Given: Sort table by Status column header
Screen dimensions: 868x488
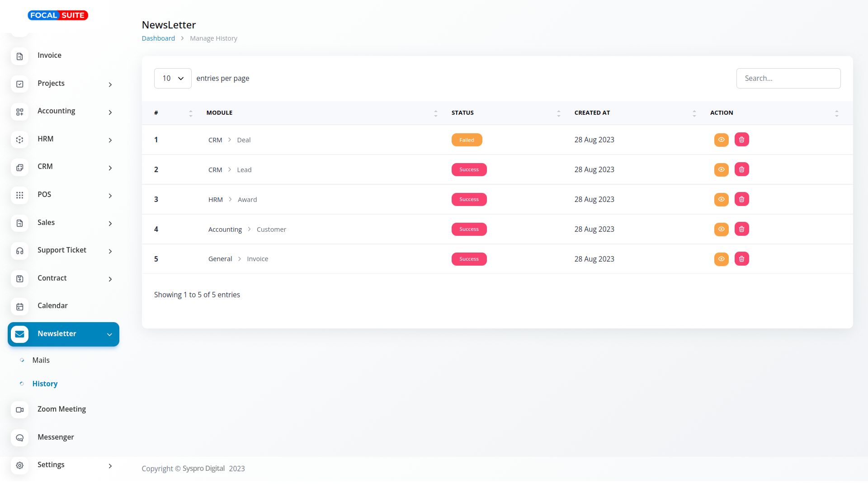Looking at the screenshot, I should [462, 113].
